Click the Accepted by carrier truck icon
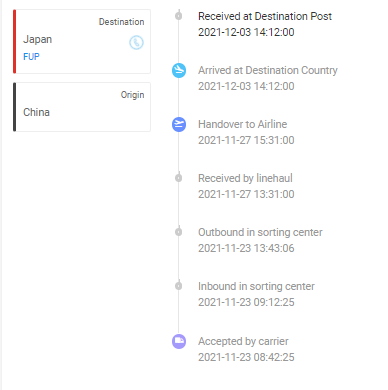This screenshot has height=390, width=388. pyautogui.click(x=179, y=341)
